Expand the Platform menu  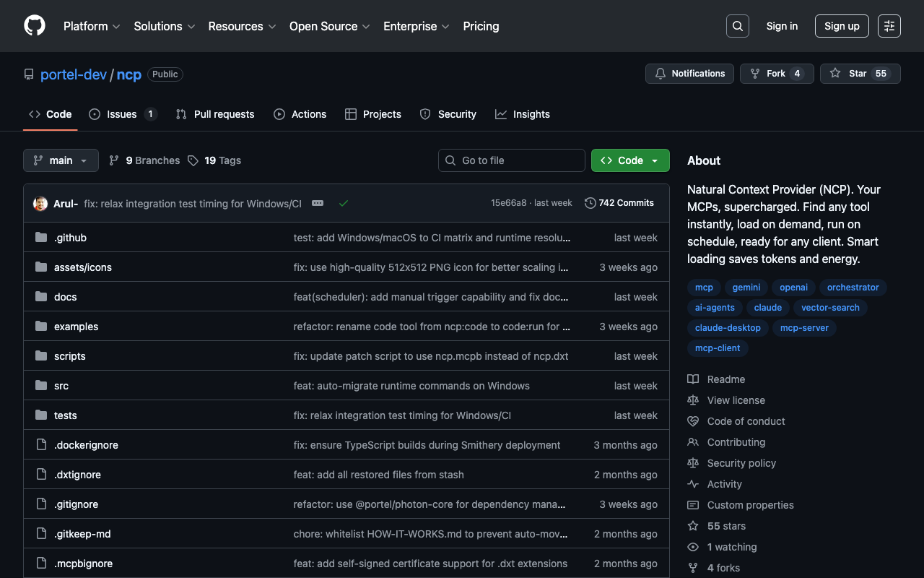coord(92,26)
